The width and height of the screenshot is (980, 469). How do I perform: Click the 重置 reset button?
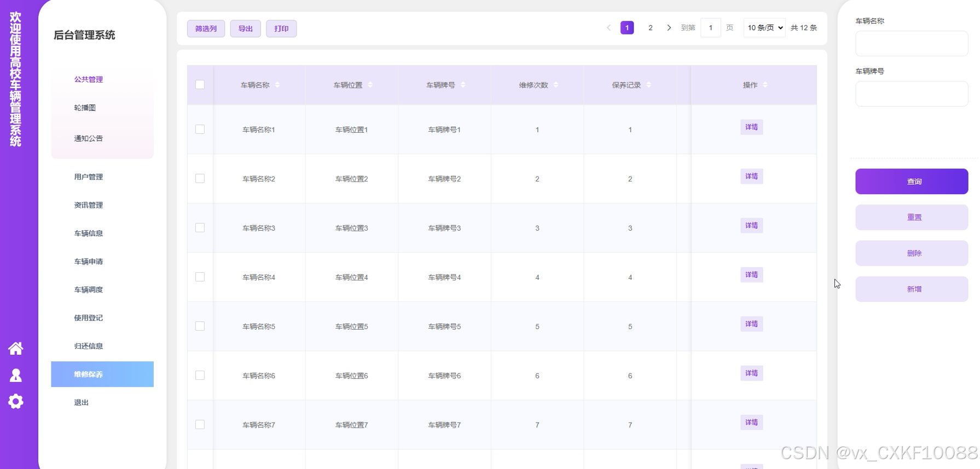912,218
